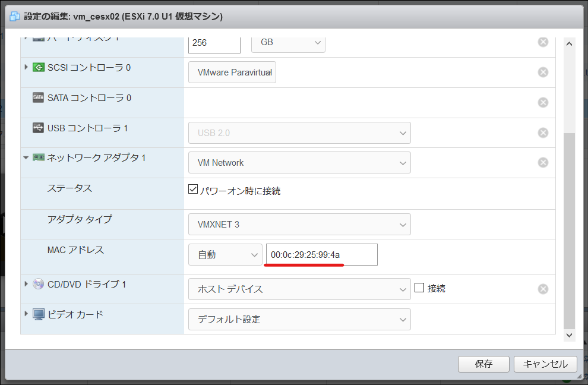This screenshot has height=385, width=588.
Task: Click the キャンセル button
Action: click(545, 364)
